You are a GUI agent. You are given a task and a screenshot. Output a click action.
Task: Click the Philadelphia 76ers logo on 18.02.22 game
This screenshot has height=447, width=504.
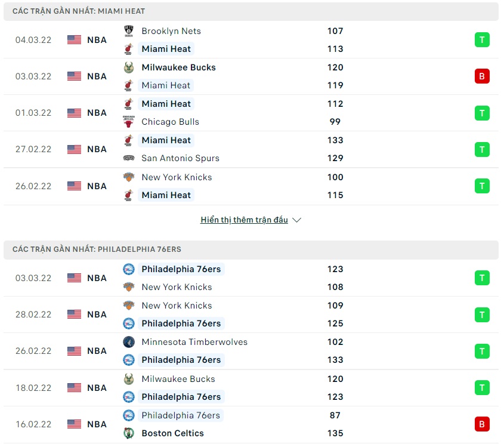coord(128,397)
